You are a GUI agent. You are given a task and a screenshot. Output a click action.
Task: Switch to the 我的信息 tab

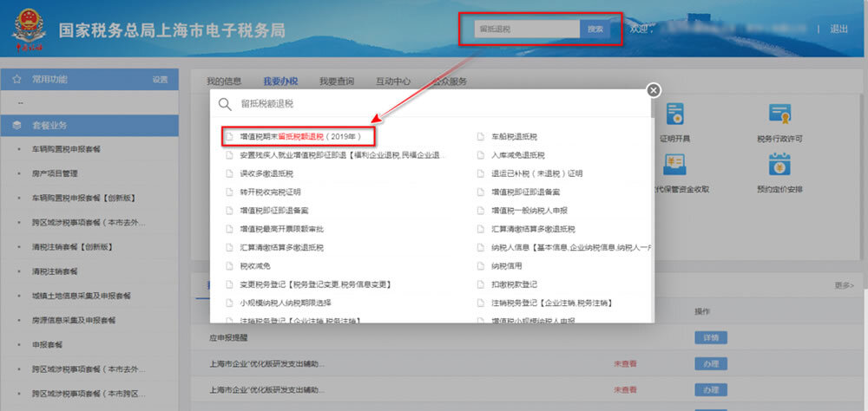[224, 82]
